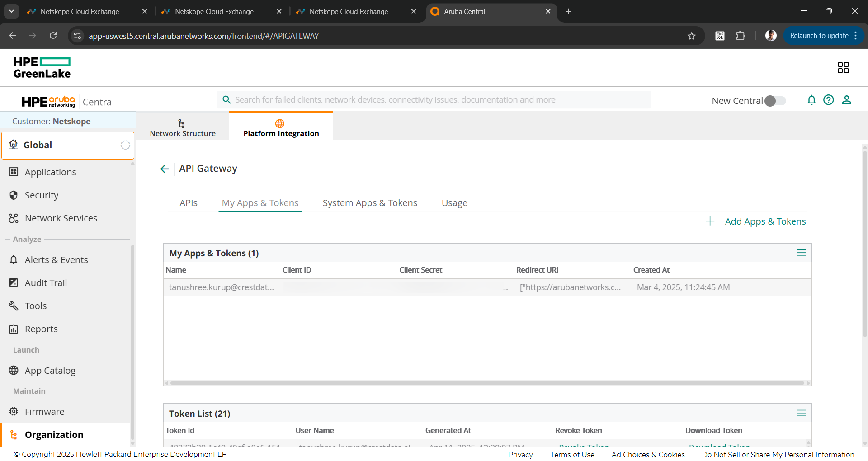
Task: Open the Privacy footer link
Action: click(520, 455)
